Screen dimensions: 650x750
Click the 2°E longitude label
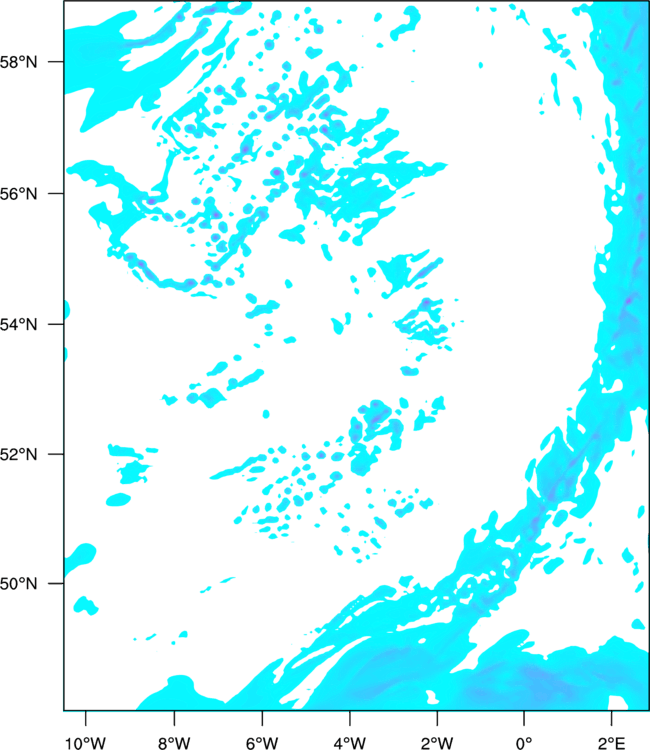(x=611, y=743)
